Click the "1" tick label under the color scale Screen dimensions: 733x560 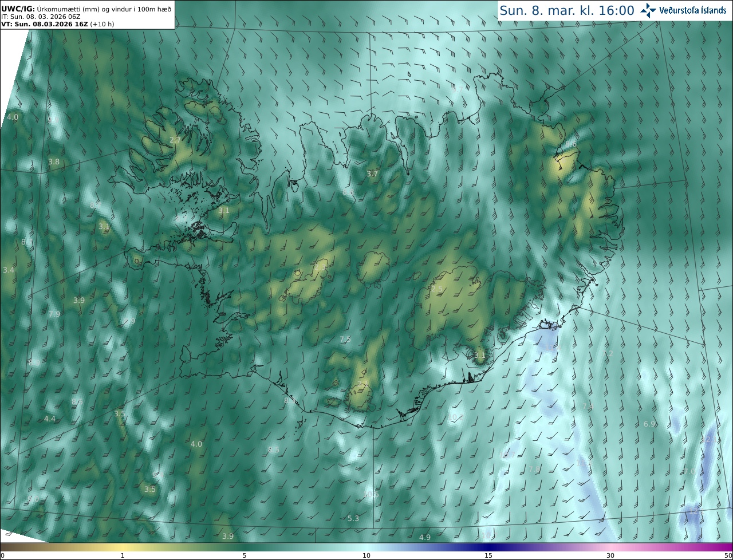click(123, 555)
